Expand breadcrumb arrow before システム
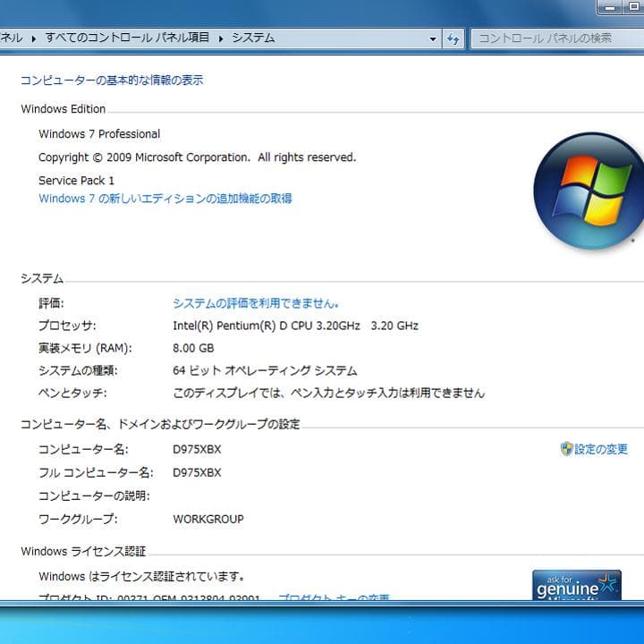The width and height of the screenshot is (644, 644). (x=221, y=38)
